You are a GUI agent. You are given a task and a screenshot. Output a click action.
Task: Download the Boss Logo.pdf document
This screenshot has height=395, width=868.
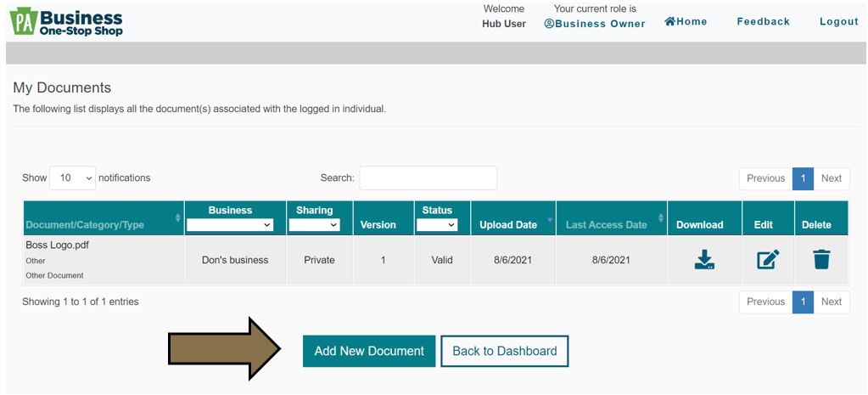click(x=704, y=260)
